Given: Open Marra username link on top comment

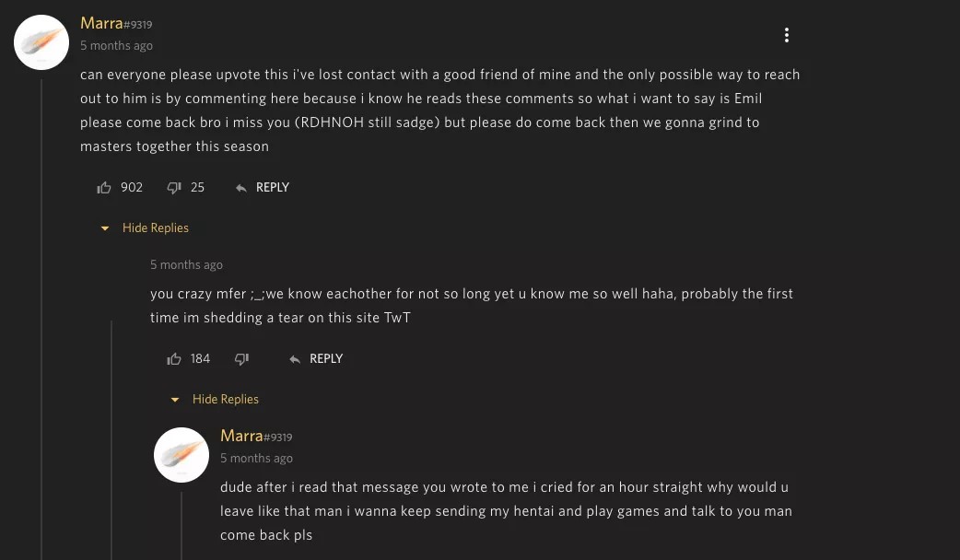Looking at the screenshot, I should pos(101,23).
